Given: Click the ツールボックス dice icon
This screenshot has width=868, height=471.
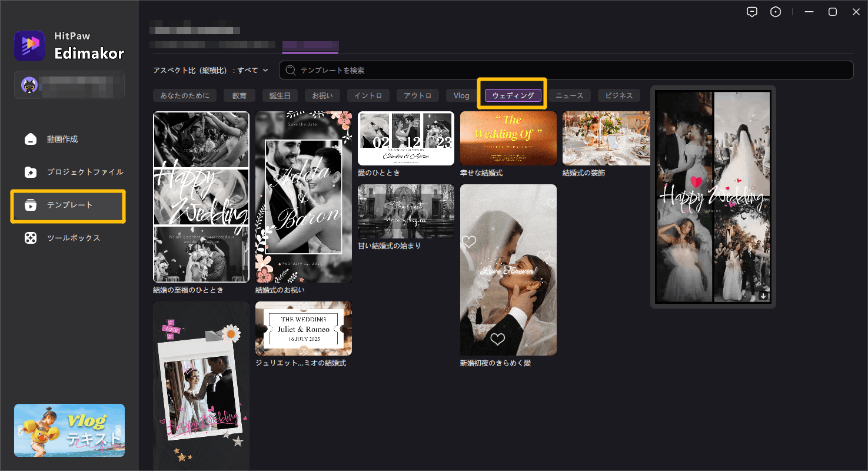Looking at the screenshot, I should tap(31, 238).
